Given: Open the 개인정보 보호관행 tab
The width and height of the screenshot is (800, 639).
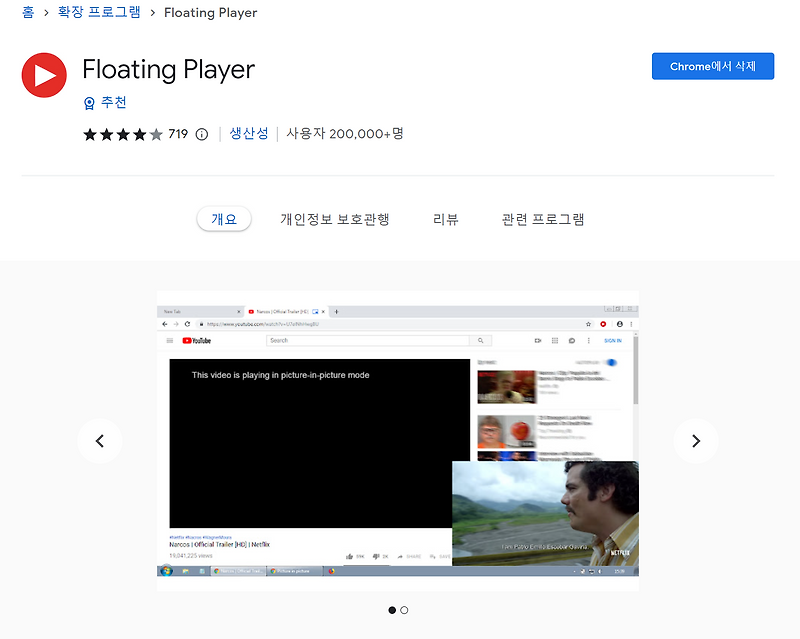Looking at the screenshot, I should [334, 219].
